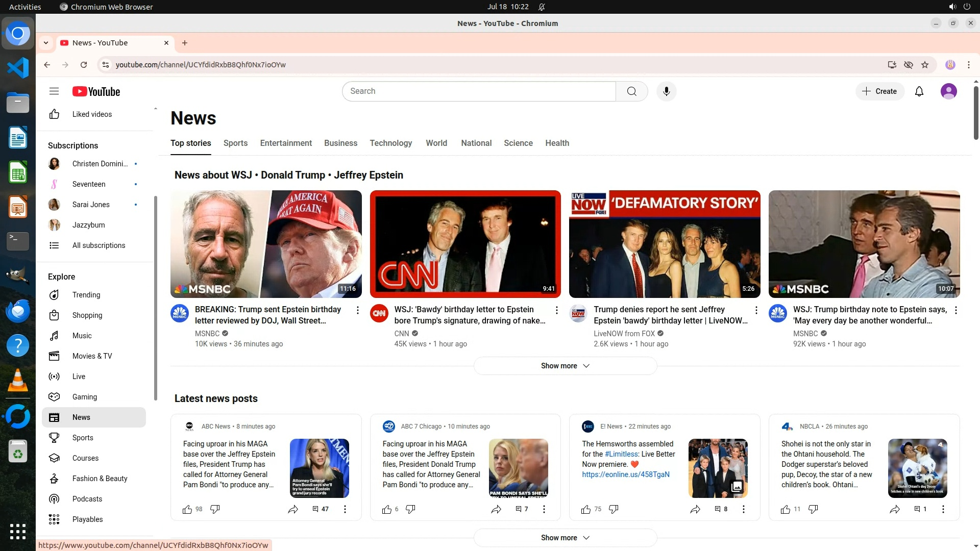Open comments on E! News post

click(x=721, y=509)
